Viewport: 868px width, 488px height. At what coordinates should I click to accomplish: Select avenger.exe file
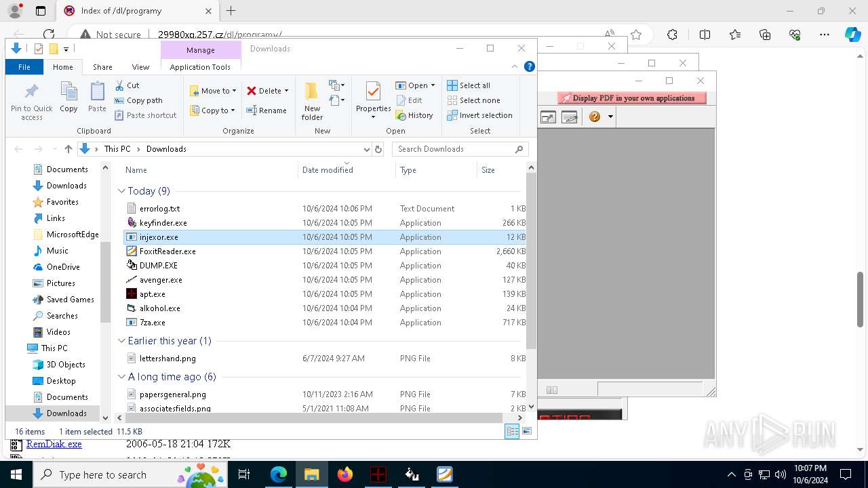click(x=161, y=280)
